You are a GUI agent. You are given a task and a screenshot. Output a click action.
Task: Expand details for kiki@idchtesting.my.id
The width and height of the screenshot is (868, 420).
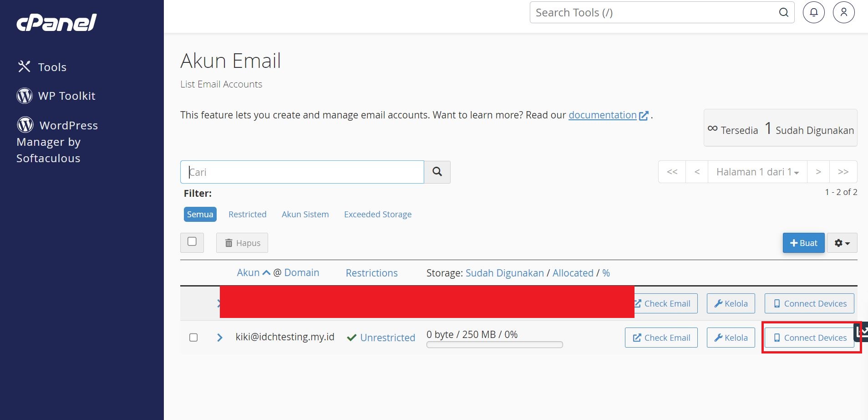click(220, 337)
